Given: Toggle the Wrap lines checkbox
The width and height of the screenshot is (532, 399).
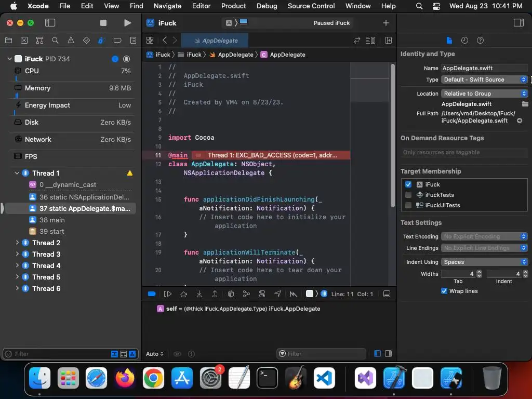Looking at the screenshot, I should (x=444, y=291).
